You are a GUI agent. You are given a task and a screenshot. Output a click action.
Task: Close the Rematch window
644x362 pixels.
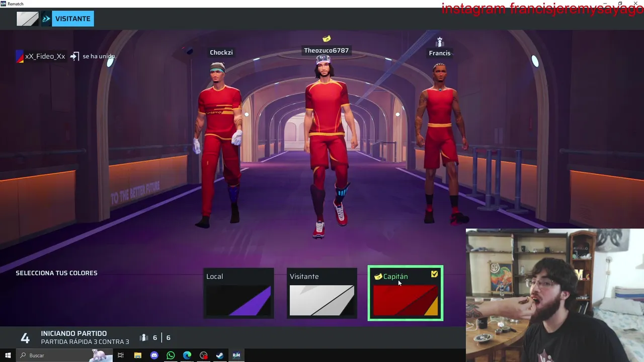(x=635, y=4)
